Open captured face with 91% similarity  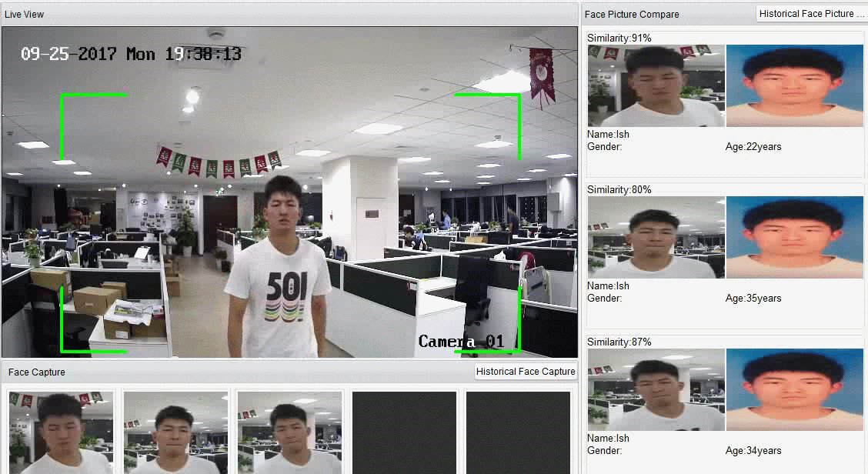656,86
